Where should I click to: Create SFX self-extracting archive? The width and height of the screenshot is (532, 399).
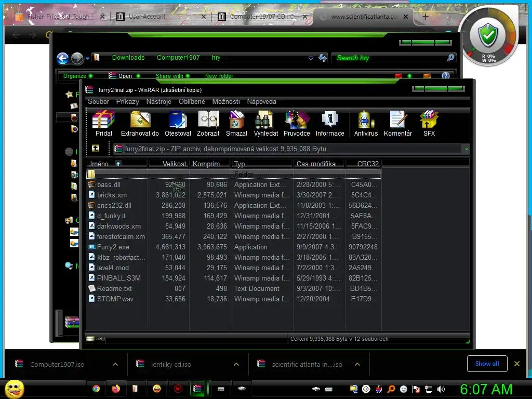coord(429,124)
